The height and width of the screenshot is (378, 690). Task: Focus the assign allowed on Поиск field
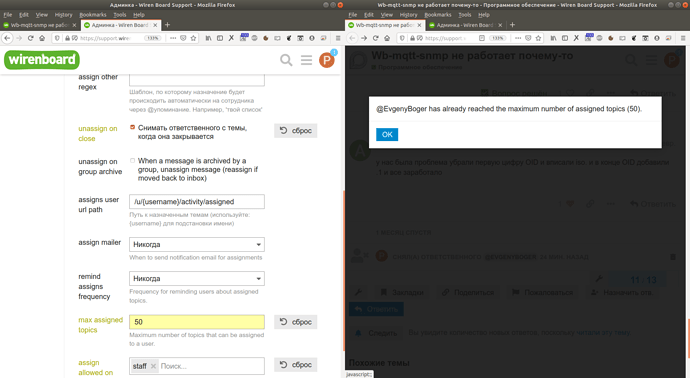(211, 366)
